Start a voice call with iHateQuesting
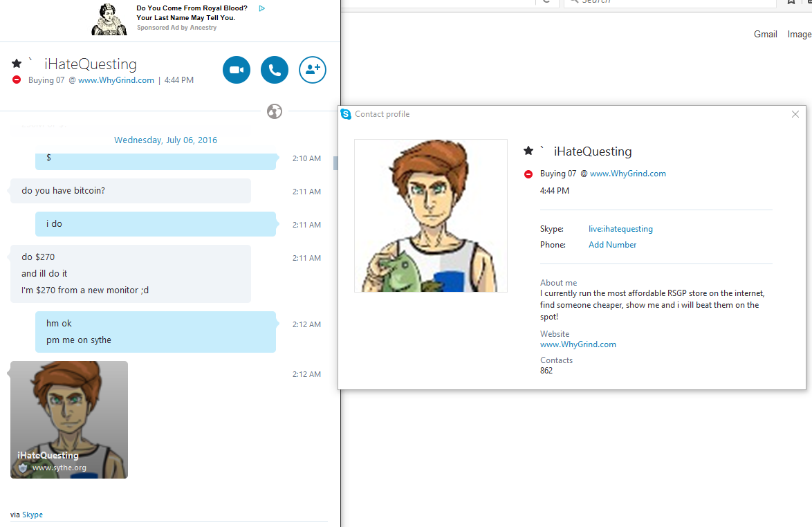The image size is (812, 527). click(x=275, y=70)
